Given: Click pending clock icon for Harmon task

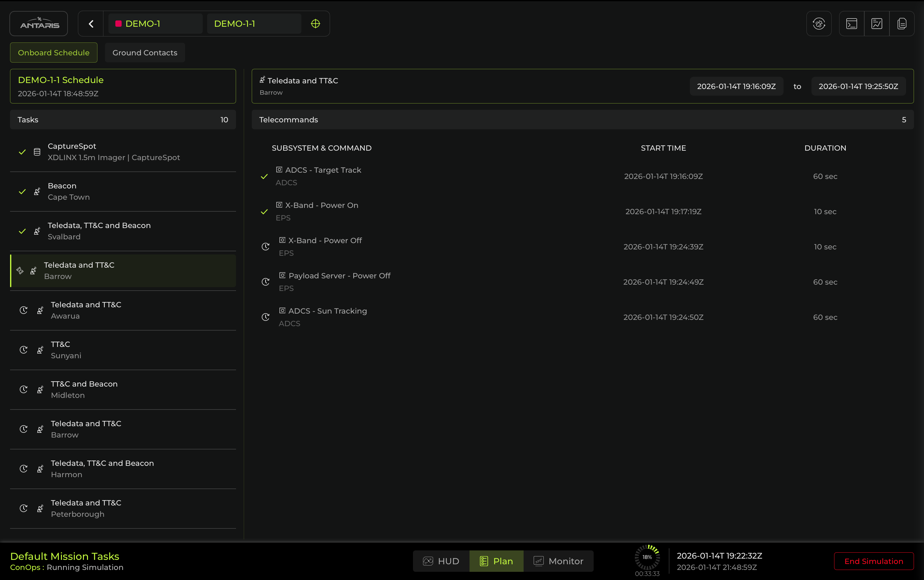Looking at the screenshot, I should 23,469.
